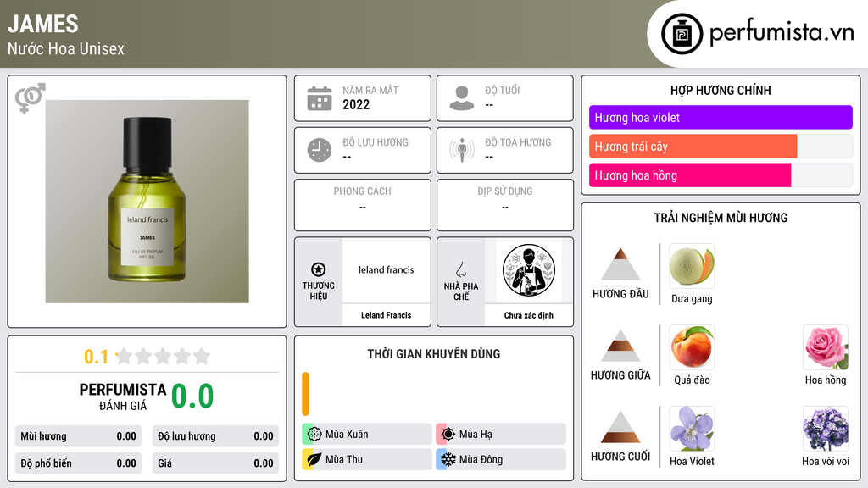Select the Mùa Thu season pill
Image resolution: width=868 pixels, height=488 pixels.
tap(367, 459)
